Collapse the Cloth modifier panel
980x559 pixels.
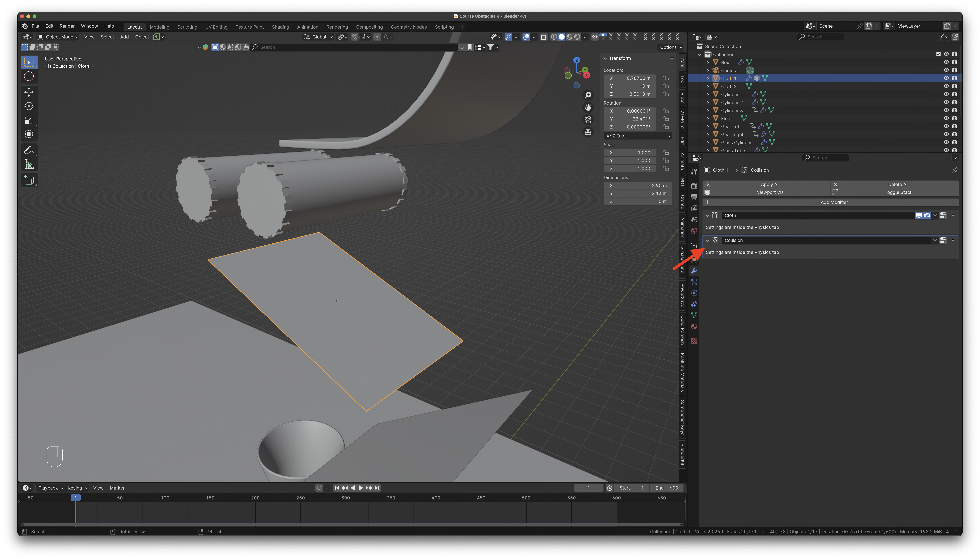[x=707, y=215]
